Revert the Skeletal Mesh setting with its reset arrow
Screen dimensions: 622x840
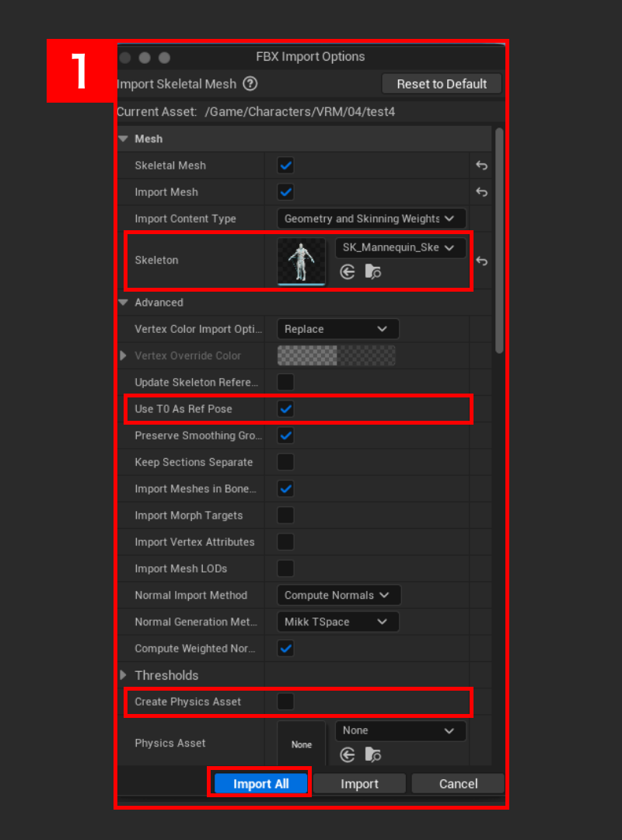click(481, 165)
